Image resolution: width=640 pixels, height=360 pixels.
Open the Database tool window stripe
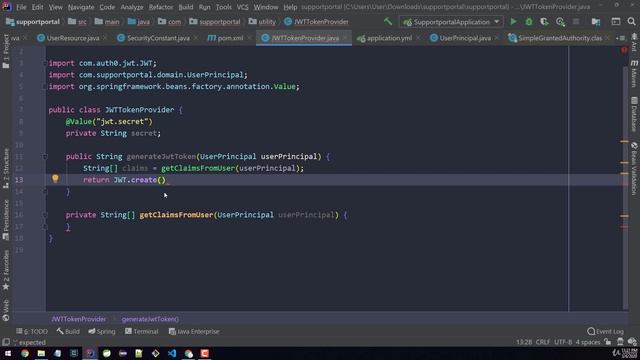click(x=634, y=114)
